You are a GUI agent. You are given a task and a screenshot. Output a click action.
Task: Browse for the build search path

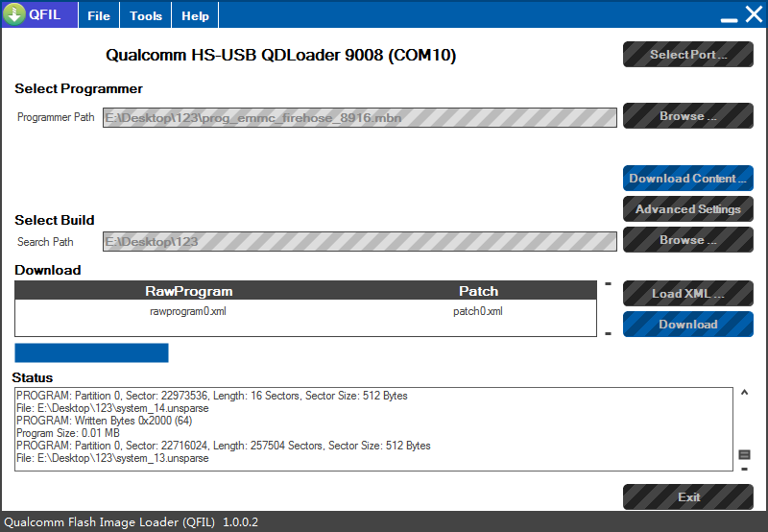(x=687, y=240)
